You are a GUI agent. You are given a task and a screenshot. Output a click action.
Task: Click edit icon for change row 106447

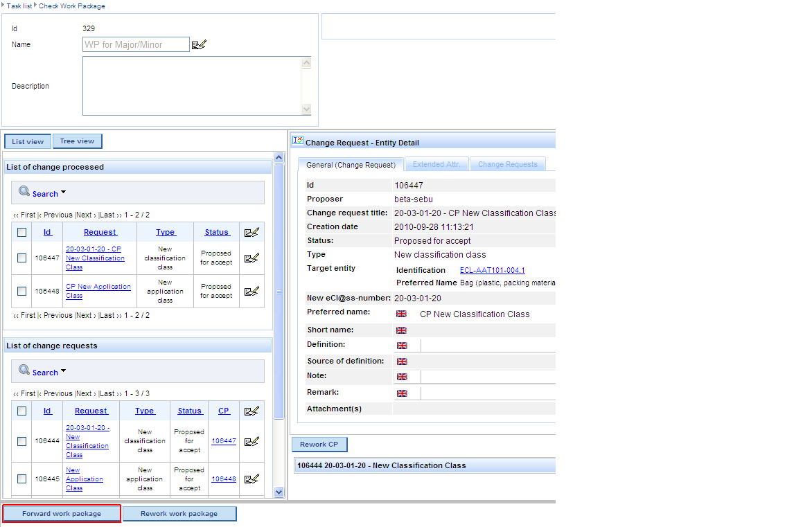(x=251, y=258)
